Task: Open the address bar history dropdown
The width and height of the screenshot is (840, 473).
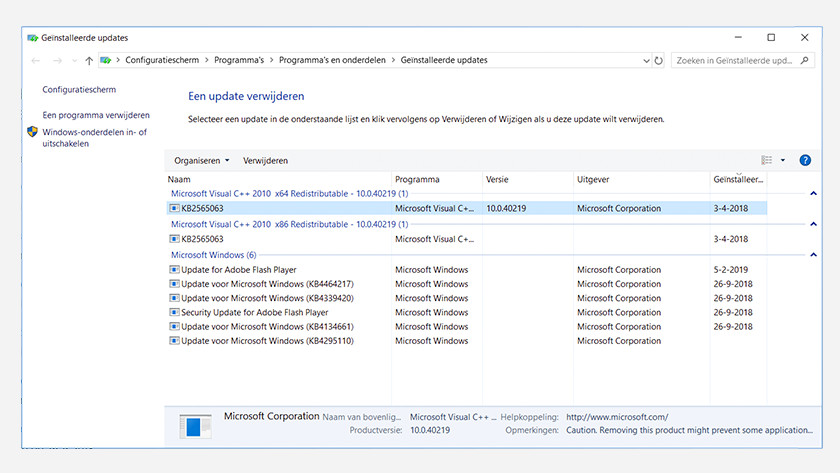Action: click(646, 61)
